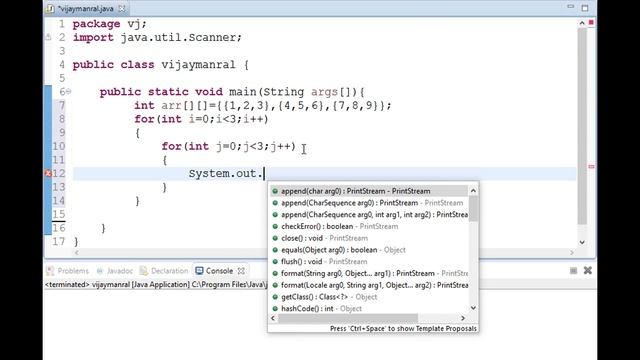Place cursor after System.out. on line 12
This screenshot has width=640, height=360.
click(264, 173)
